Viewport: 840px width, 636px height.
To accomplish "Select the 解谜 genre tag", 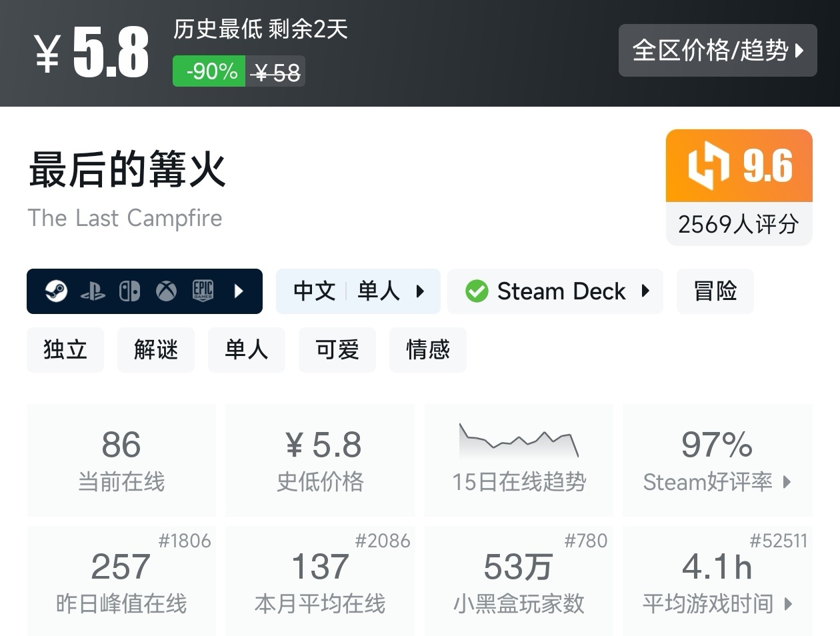I will (156, 350).
